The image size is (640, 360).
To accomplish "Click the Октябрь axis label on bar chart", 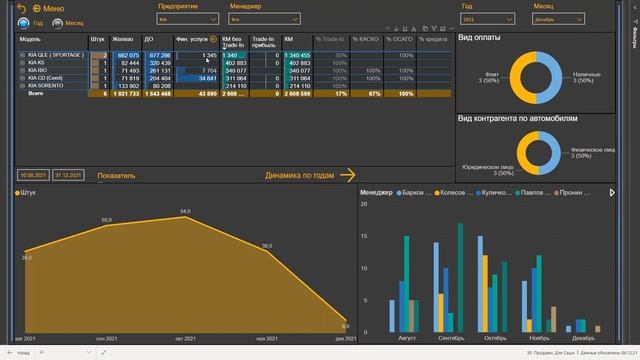I will 495,338.
